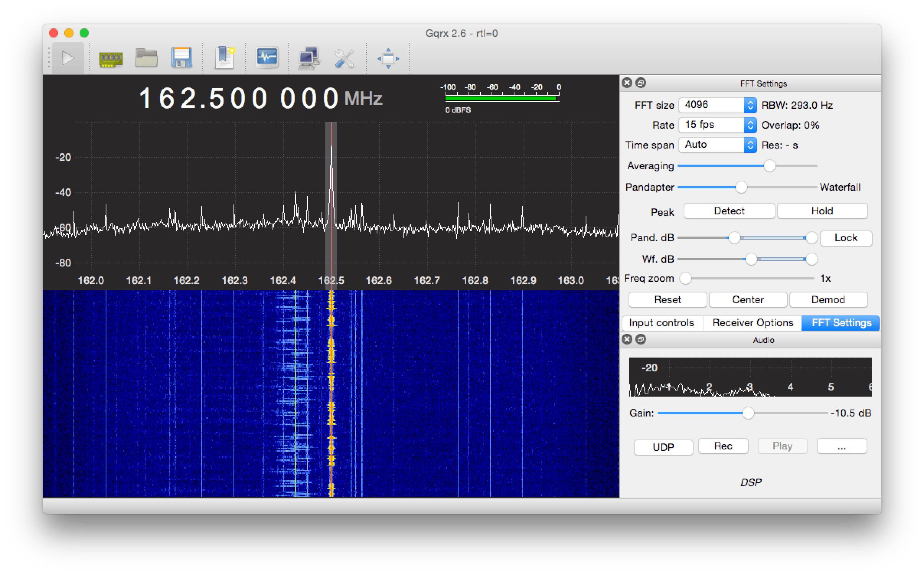Open I/O device configuration circuit board icon
Image resolution: width=924 pixels, height=575 pixels.
(111, 59)
